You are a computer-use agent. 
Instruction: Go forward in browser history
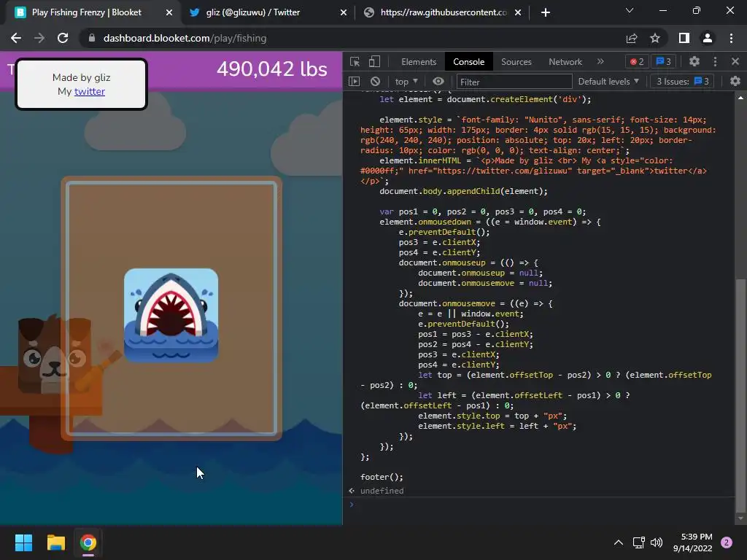click(39, 38)
